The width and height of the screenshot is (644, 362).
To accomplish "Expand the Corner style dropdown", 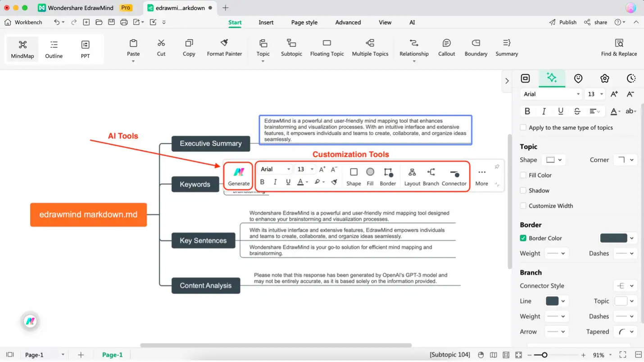I will pyautogui.click(x=625, y=160).
